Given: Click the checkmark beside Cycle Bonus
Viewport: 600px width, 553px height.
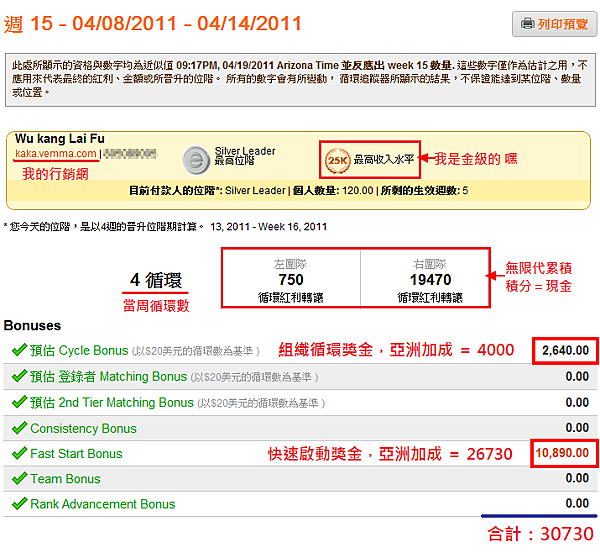Looking at the screenshot, I should pyautogui.click(x=19, y=350).
